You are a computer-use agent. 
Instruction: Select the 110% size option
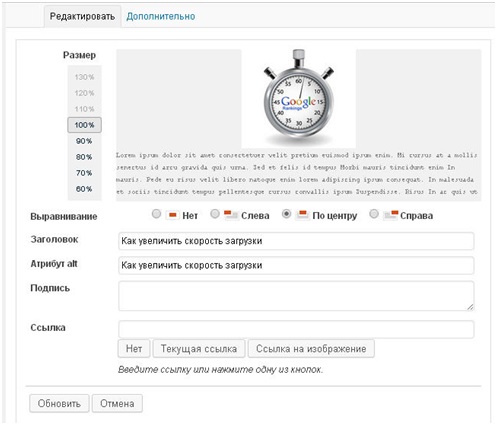[84, 109]
